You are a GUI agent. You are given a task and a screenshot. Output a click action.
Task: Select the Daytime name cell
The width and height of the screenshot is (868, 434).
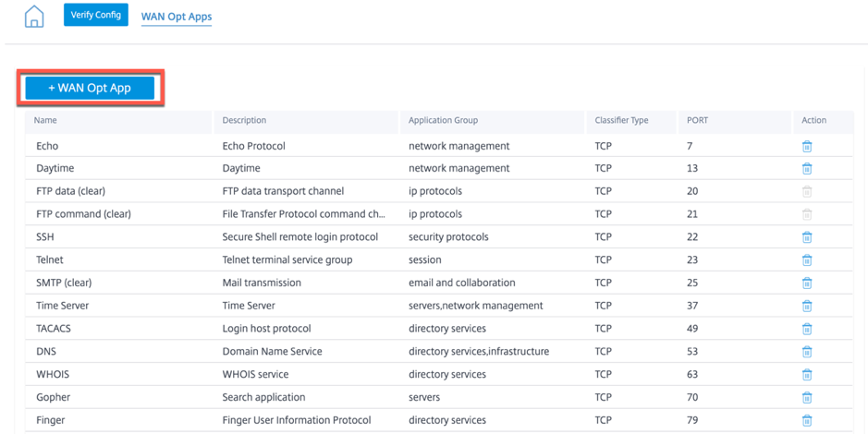tap(55, 168)
